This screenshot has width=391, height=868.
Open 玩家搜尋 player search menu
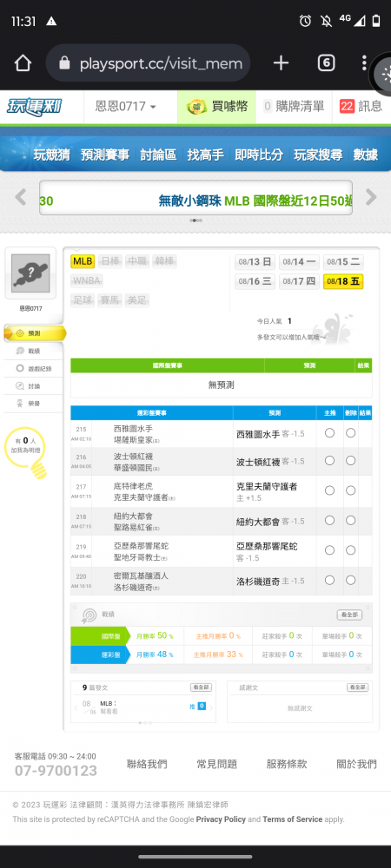pyautogui.click(x=318, y=155)
